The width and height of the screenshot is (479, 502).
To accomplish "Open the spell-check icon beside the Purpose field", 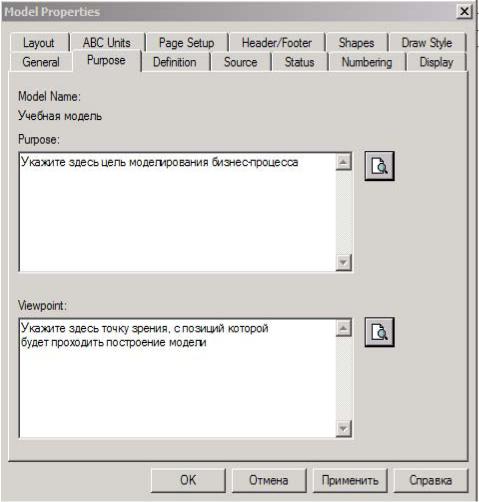I will pos(379,166).
